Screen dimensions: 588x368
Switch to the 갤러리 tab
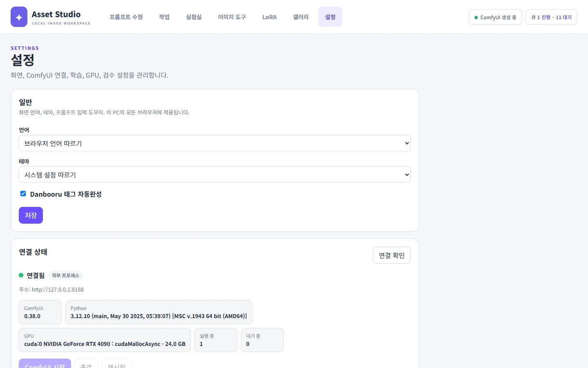point(301,17)
